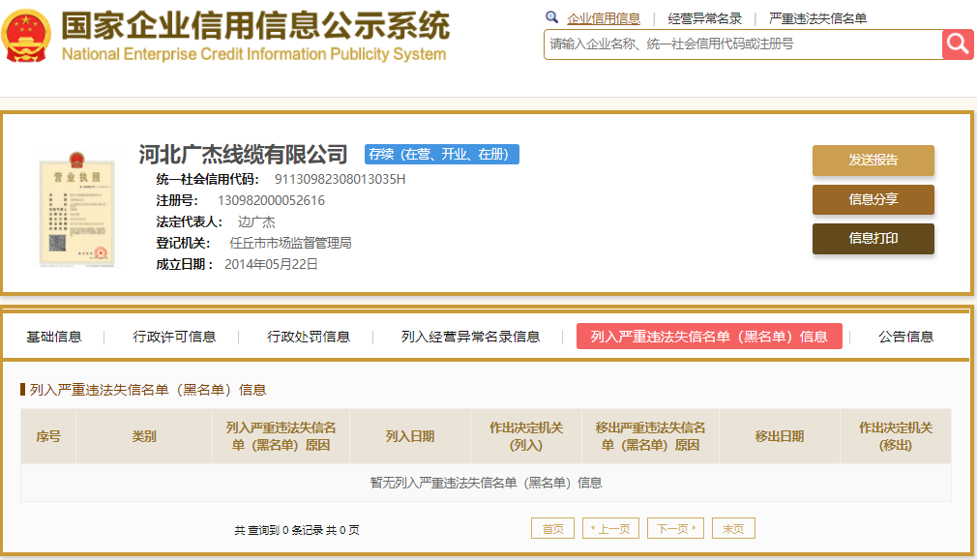Screen dimensions: 977x560
Task: Click establishment date 2014年05月22日
Action: (271, 264)
